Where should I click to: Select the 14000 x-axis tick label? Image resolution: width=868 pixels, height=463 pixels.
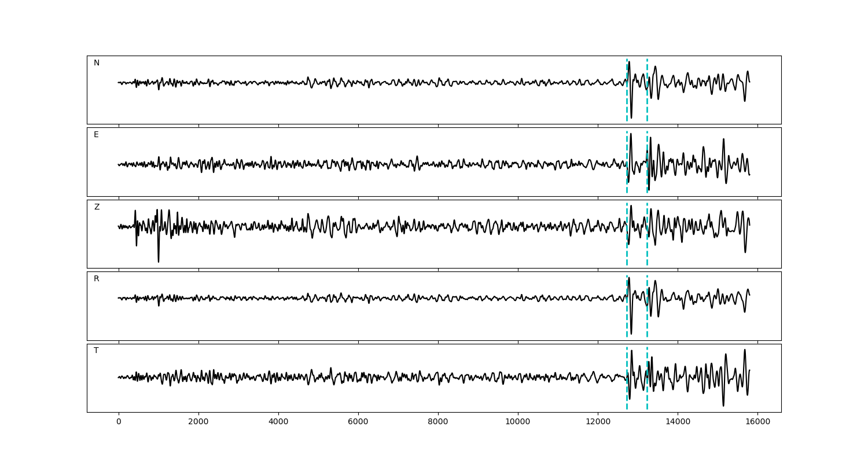pyautogui.click(x=678, y=422)
